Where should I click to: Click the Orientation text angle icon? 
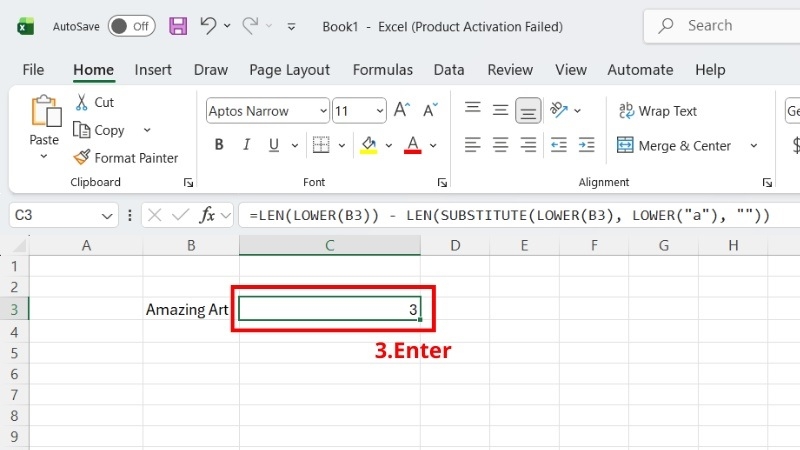point(559,110)
